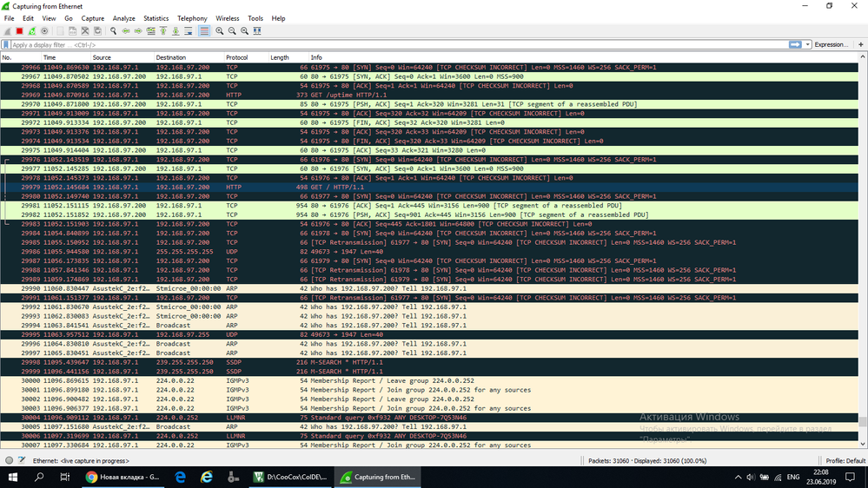Viewport: 868px width, 488px height.
Task: Toggle packet list colorization
Action: pos(204,31)
